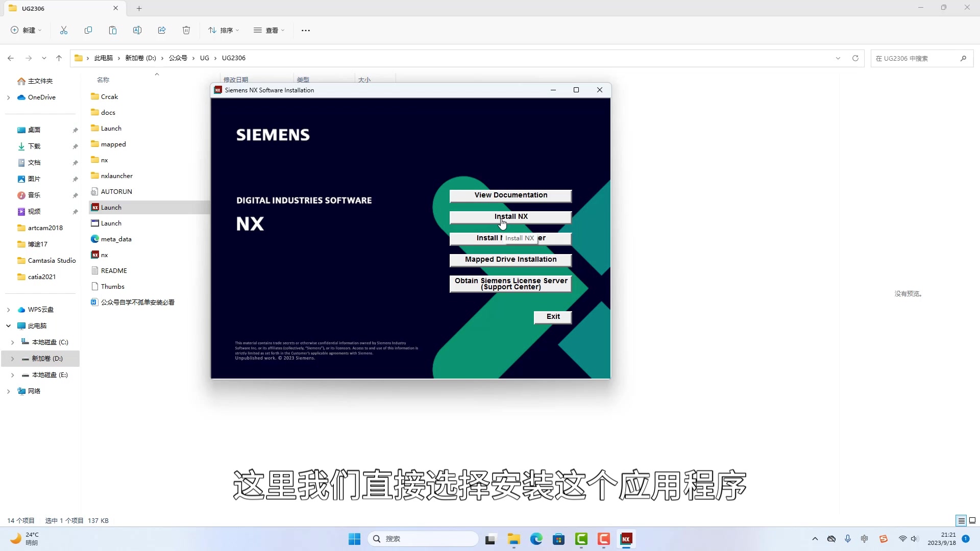Click the Sogou input method tray icon
Screen dimensions: 980x551
884,539
